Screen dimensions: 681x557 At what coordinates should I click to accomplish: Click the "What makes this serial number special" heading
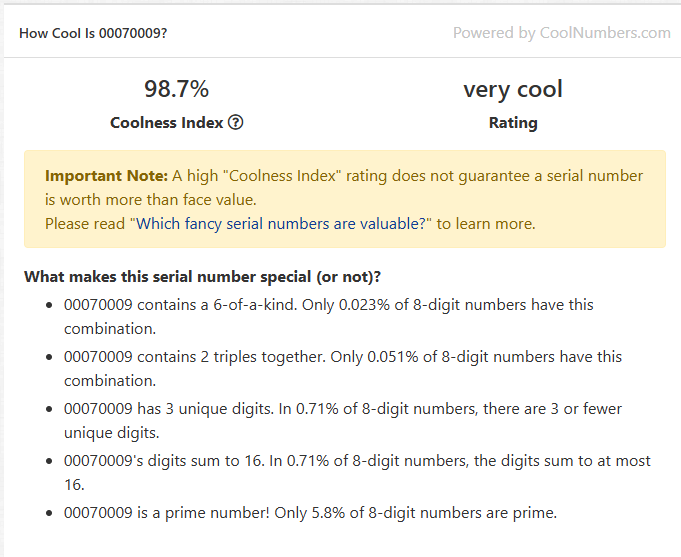(202, 277)
